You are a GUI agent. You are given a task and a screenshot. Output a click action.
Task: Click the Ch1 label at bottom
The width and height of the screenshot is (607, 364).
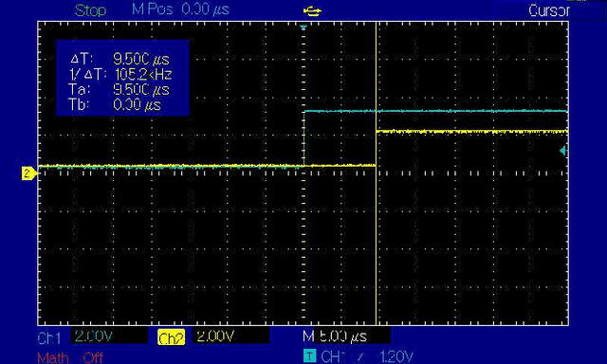(x=49, y=338)
